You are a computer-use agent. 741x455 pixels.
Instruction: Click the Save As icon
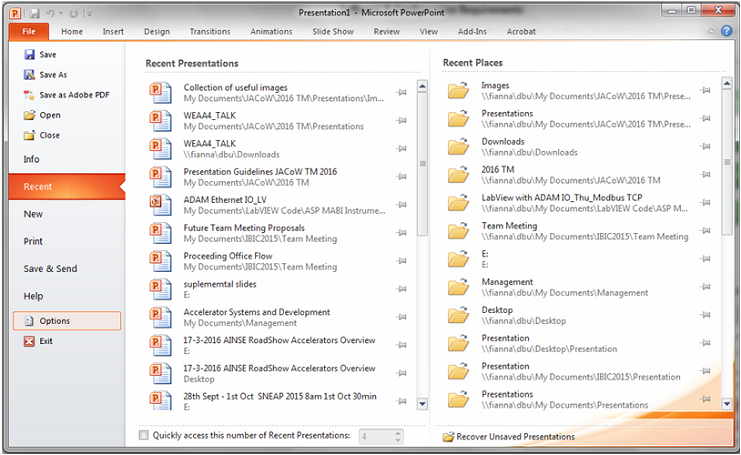[29, 75]
